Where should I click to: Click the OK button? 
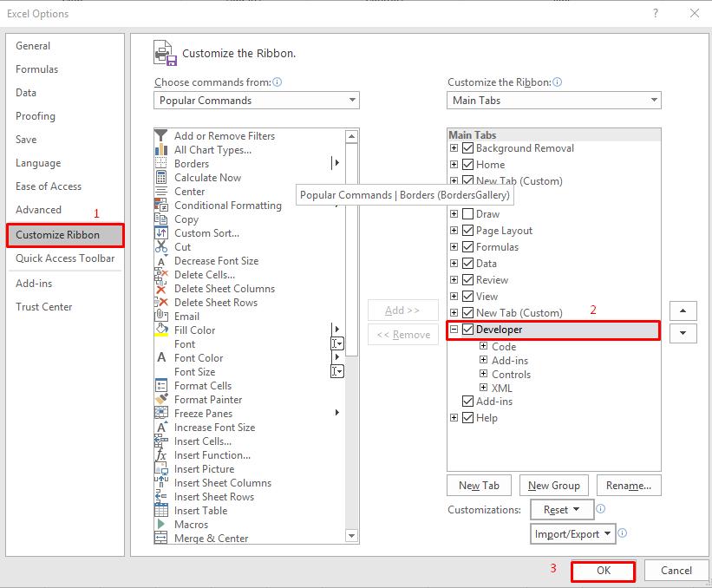pos(603,572)
